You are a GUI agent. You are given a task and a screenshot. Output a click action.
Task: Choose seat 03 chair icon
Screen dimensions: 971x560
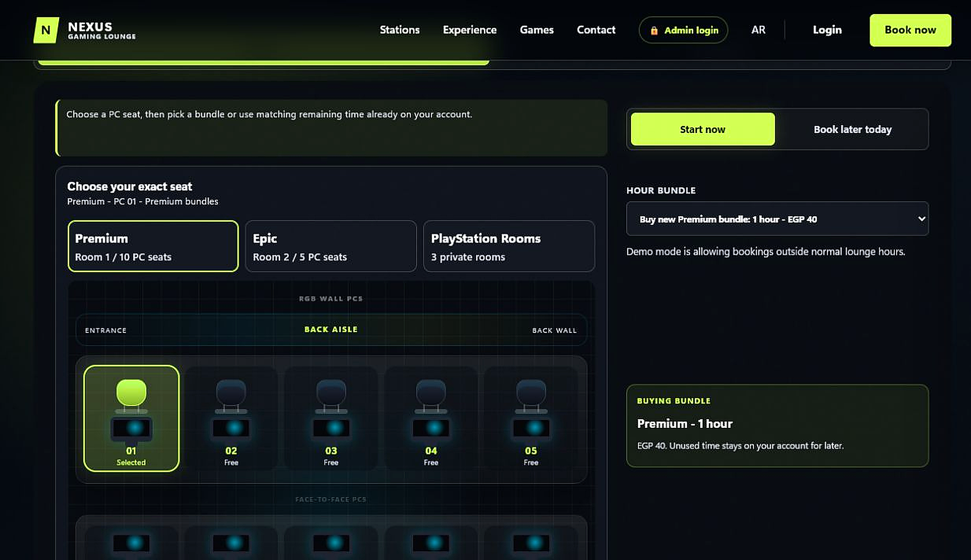331,396
